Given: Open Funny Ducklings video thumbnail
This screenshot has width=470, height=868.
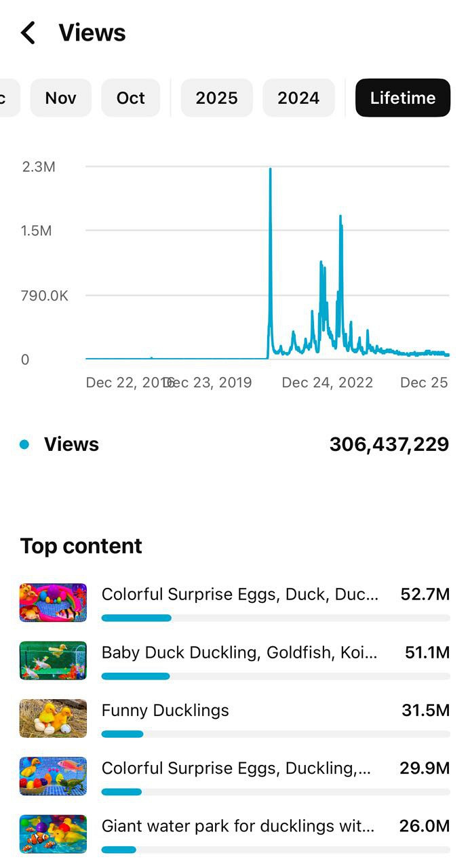Looking at the screenshot, I should point(53,718).
